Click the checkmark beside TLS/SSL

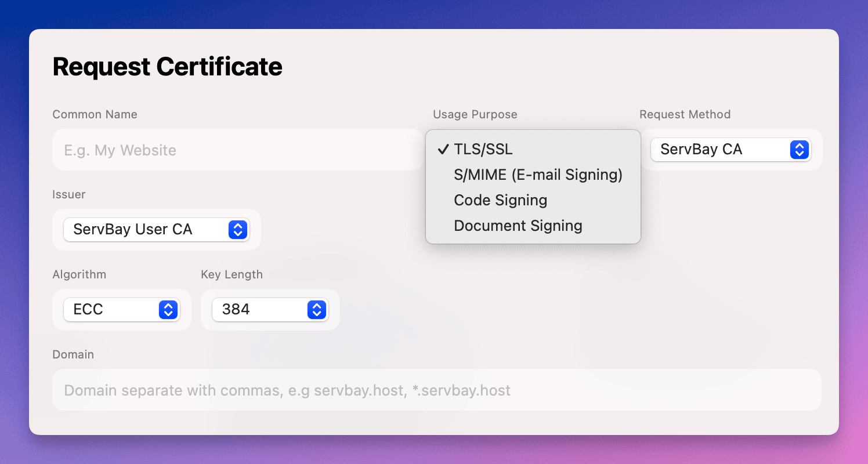point(443,149)
